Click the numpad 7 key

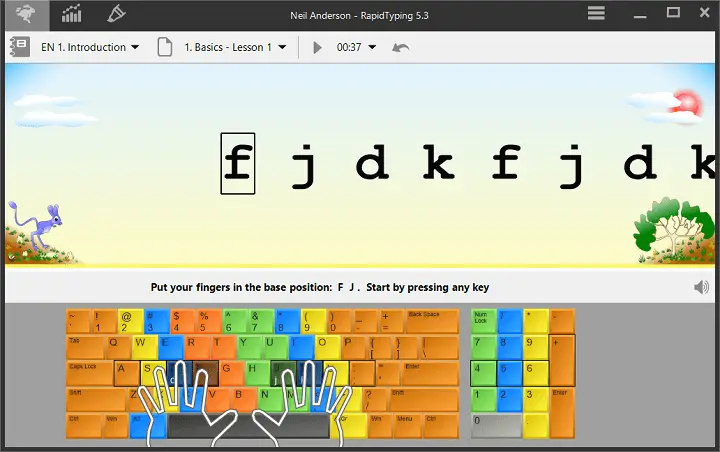pyautogui.click(x=483, y=347)
